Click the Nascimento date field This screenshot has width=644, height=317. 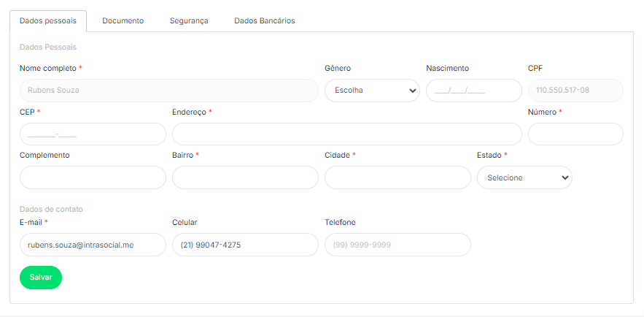point(473,91)
